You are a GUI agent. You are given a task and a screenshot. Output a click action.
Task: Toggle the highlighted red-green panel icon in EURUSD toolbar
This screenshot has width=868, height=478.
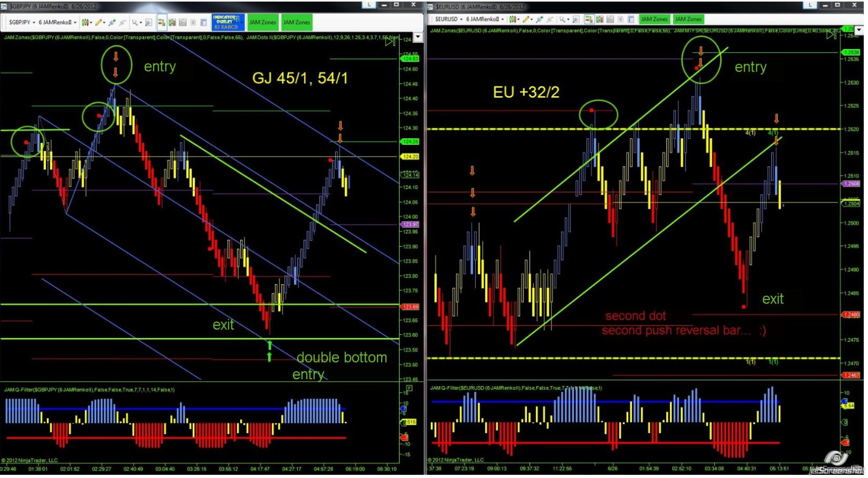[x=589, y=19]
